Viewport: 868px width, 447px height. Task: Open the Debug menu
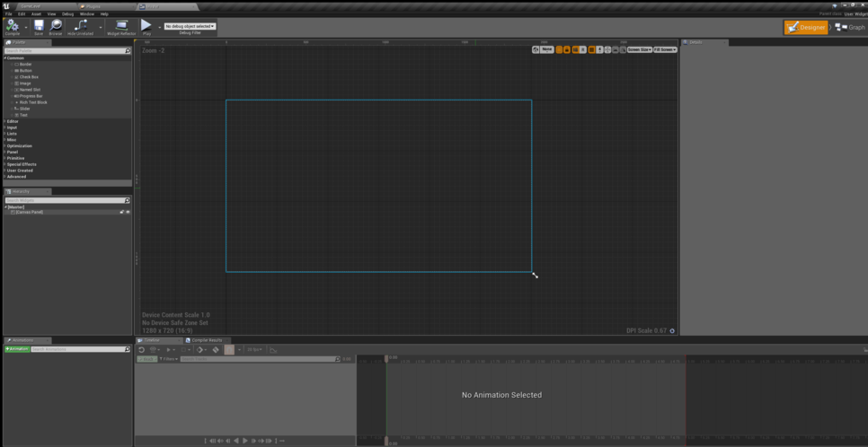(67, 13)
